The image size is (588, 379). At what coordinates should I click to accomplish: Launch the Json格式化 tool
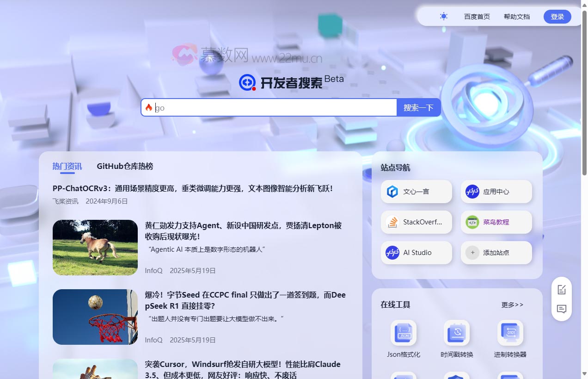coord(404,333)
